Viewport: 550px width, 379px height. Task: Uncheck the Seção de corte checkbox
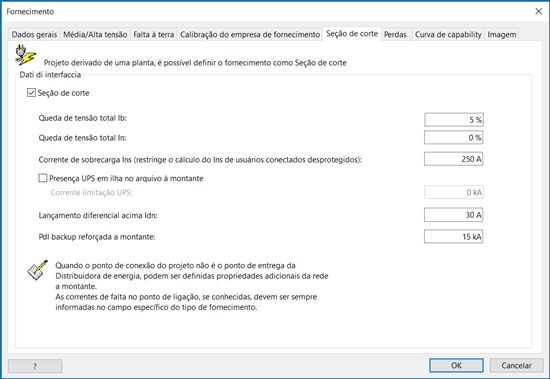[31, 93]
